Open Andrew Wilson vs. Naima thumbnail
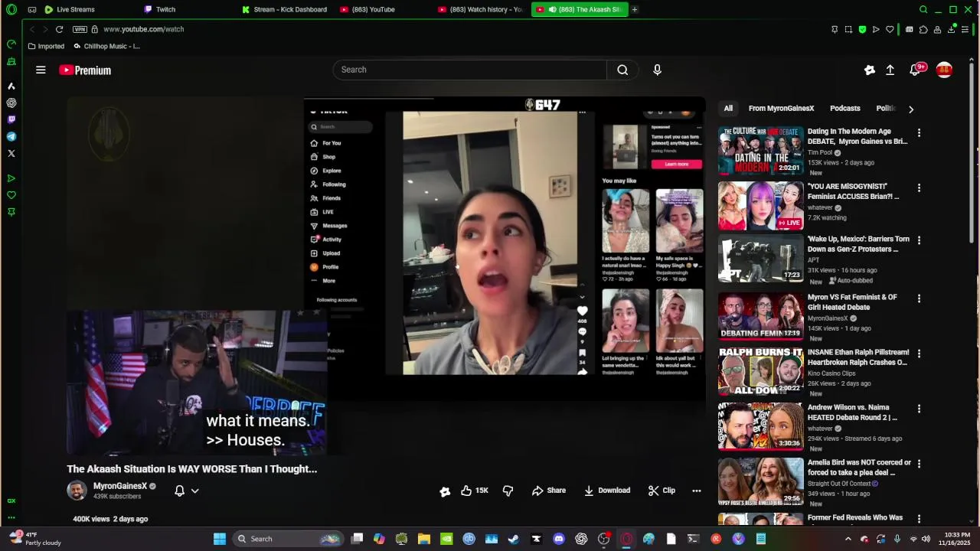Viewport: 980px width, 551px height. pos(761,427)
